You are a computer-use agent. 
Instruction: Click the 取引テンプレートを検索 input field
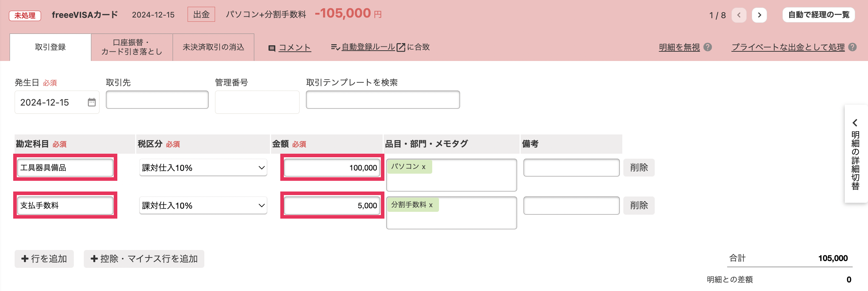(x=383, y=99)
